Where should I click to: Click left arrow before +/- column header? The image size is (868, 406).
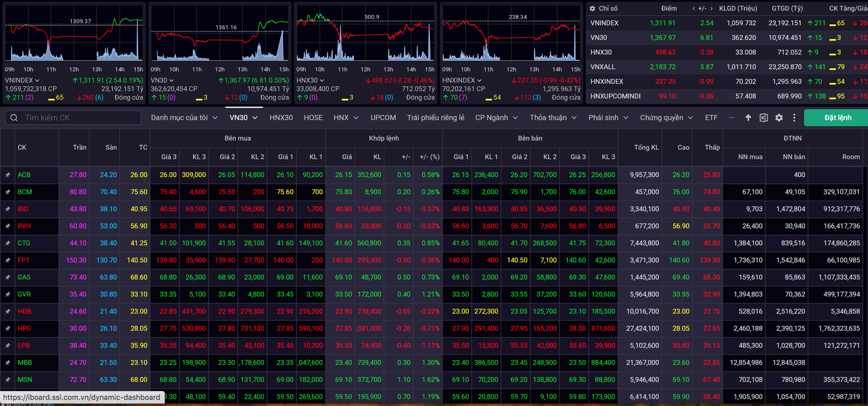693,9
